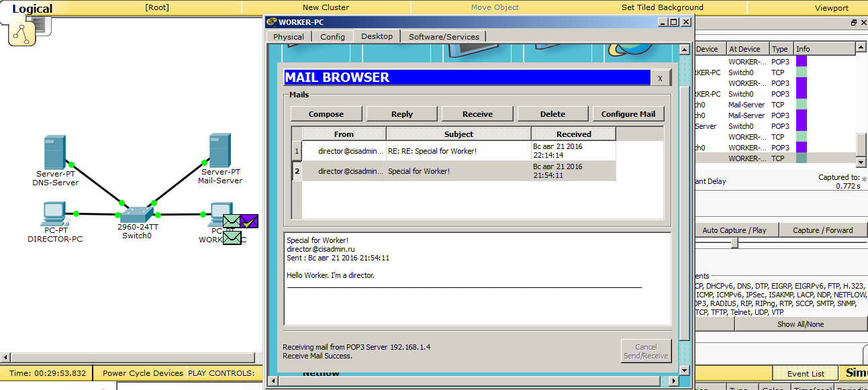Click the Compose button
This screenshot has height=390, width=868.
tap(326, 114)
